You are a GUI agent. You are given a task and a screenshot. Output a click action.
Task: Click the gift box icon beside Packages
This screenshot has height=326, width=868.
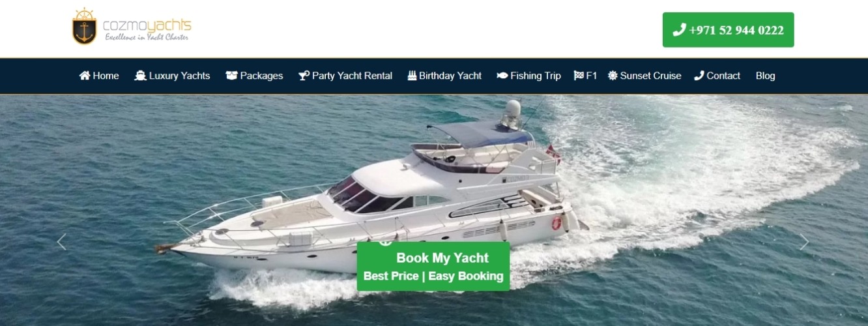click(x=231, y=76)
